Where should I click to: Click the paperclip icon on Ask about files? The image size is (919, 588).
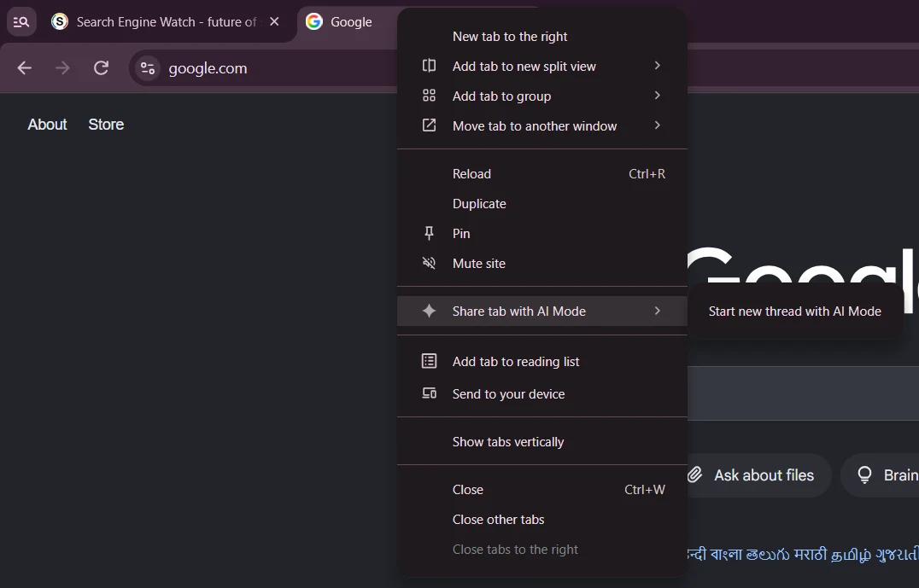[695, 475]
